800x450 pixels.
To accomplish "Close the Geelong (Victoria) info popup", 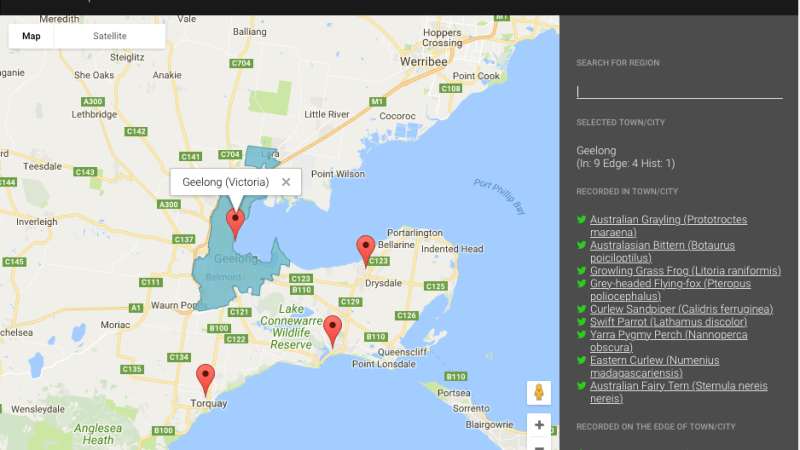I will click(286, 182).
